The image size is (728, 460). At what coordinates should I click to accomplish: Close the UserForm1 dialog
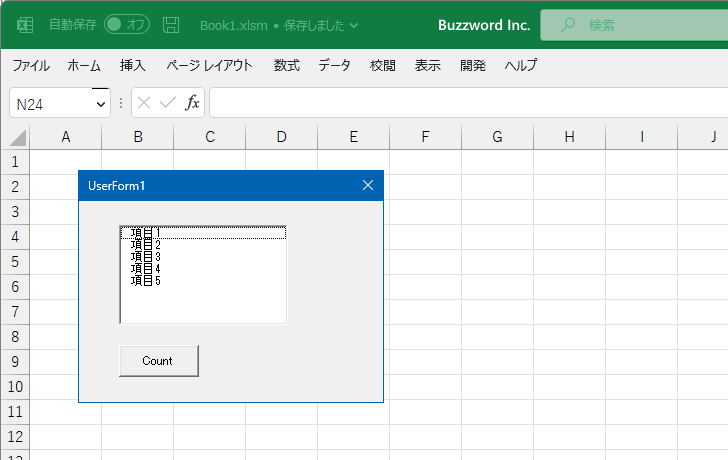(367, 185)
